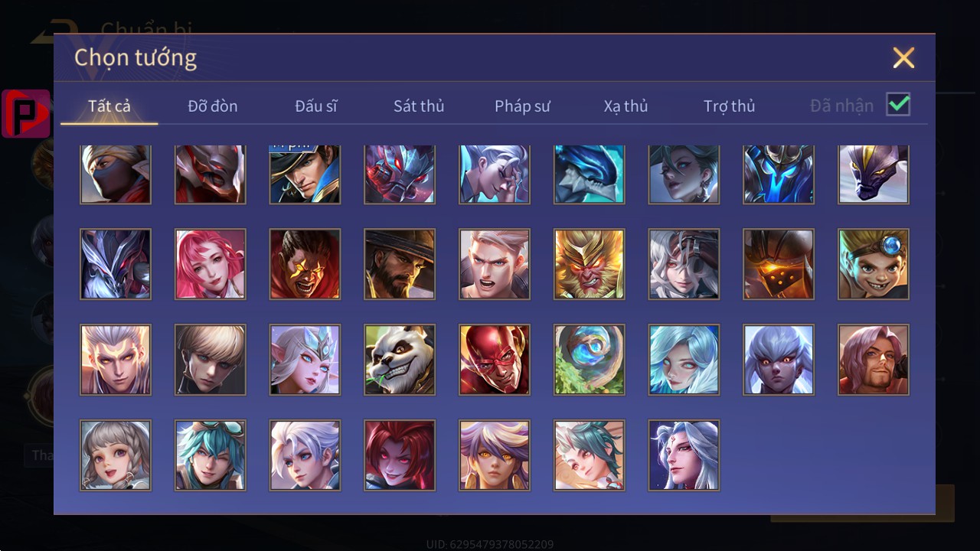Show the Pháp sư hero category
The width and height of the screenshot is (980, 551).
pyautogui.click(x=522, y=106)
